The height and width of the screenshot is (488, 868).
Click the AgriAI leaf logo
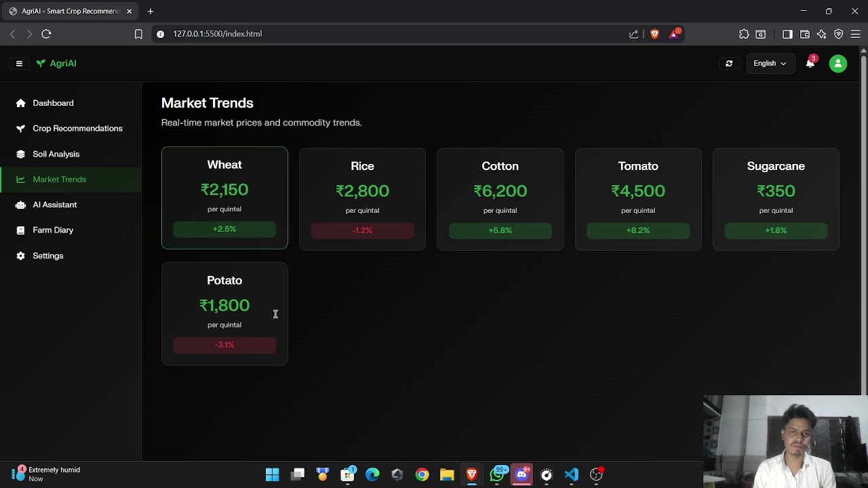click(x=41, y=64)
